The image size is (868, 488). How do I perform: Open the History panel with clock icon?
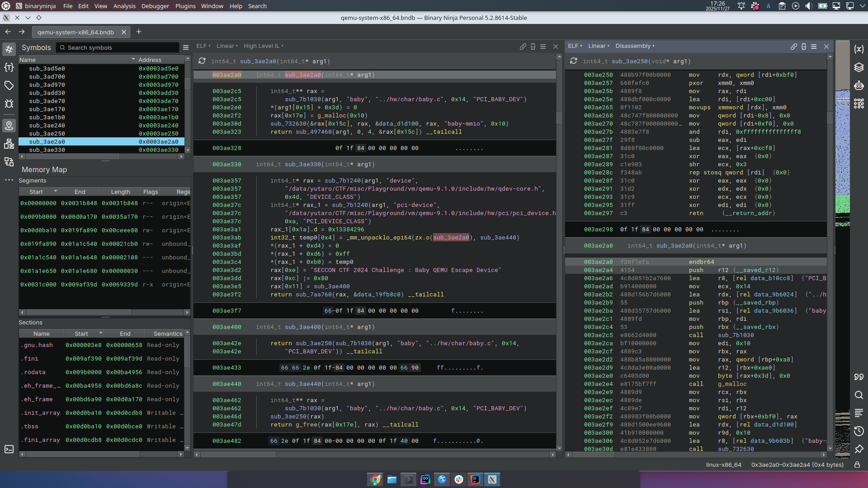[859, 431]
